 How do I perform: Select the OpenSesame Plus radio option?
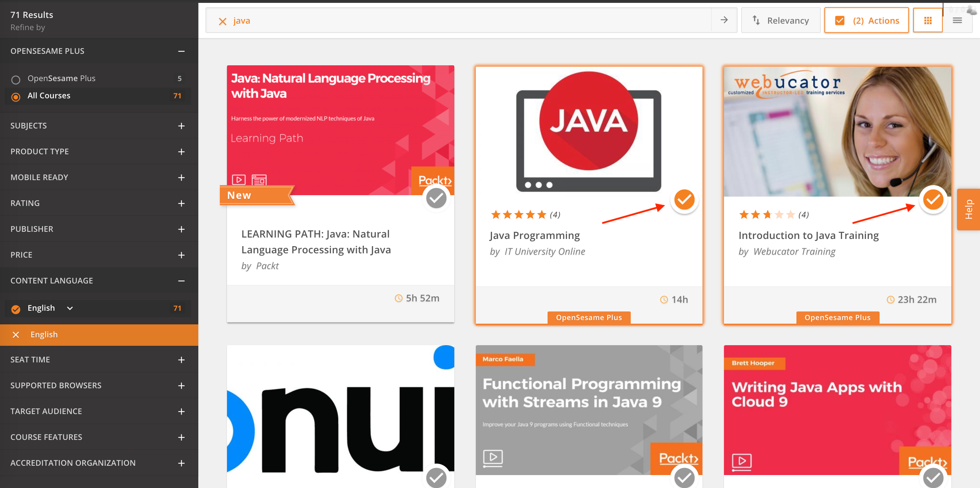coord(15,80)
